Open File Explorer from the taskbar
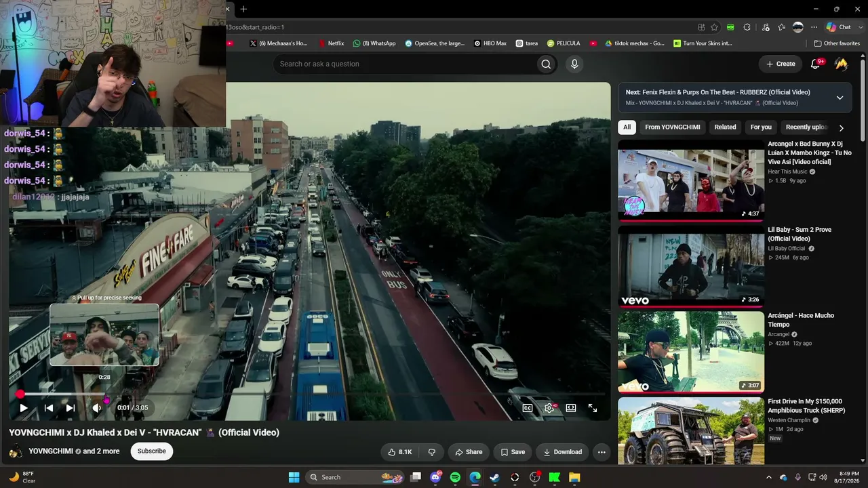 (574, 477)
